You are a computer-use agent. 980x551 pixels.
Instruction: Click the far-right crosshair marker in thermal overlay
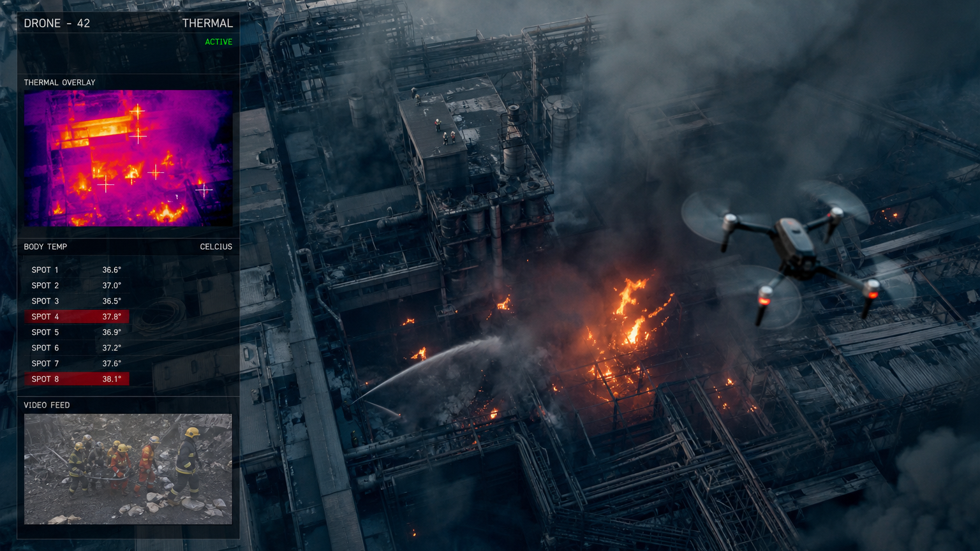pos(204,189)
